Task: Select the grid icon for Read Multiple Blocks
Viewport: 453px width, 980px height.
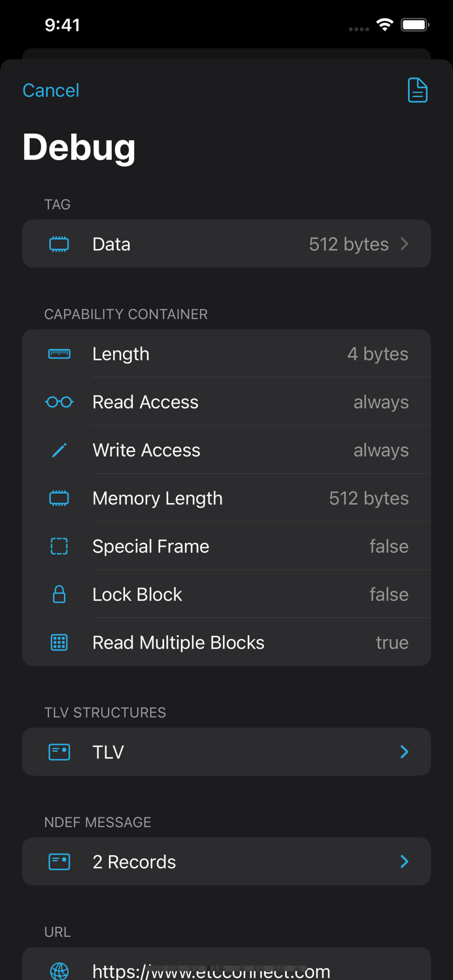Action: [59, 642]
